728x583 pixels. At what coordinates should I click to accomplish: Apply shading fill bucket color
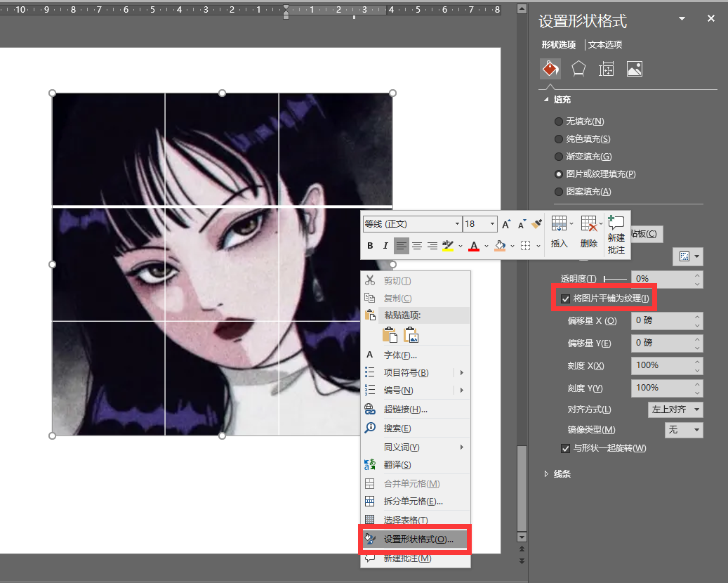click(x=500, y=246)
